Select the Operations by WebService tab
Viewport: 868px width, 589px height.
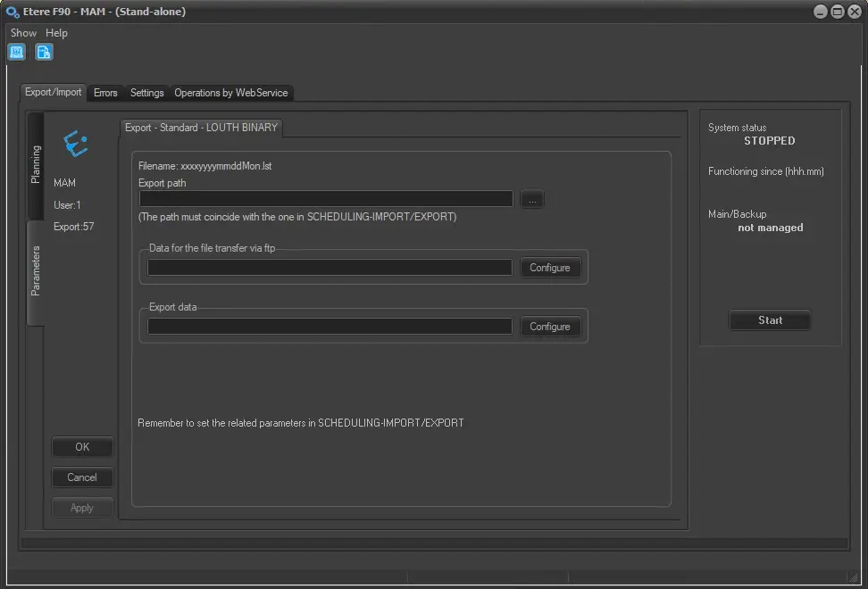[x=230, y=93]
